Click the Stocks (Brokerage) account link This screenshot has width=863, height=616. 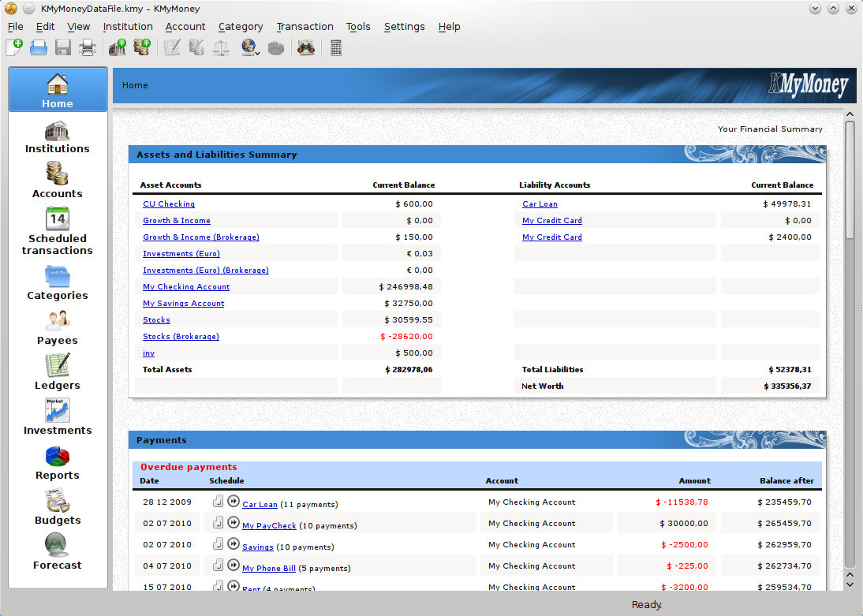(181, 337)
